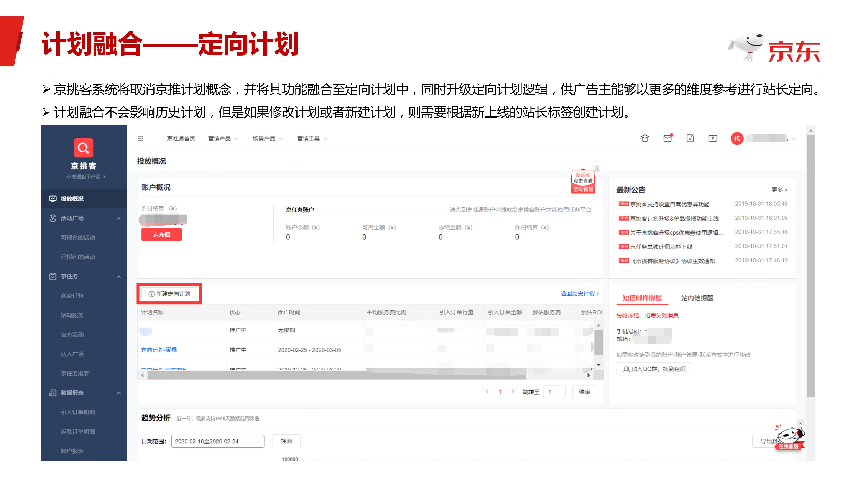Screen dimensions: 868x488
Task: Go to 京准通首页
Action: 181,139
